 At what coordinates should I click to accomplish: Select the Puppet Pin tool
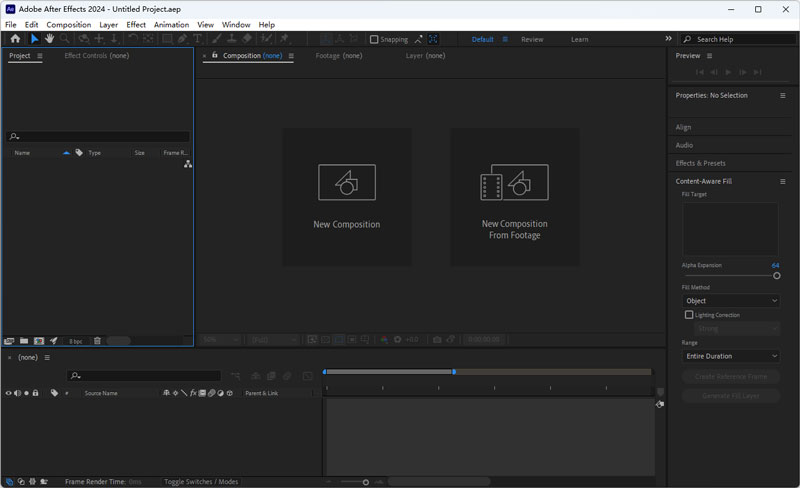tap(285, 39)
